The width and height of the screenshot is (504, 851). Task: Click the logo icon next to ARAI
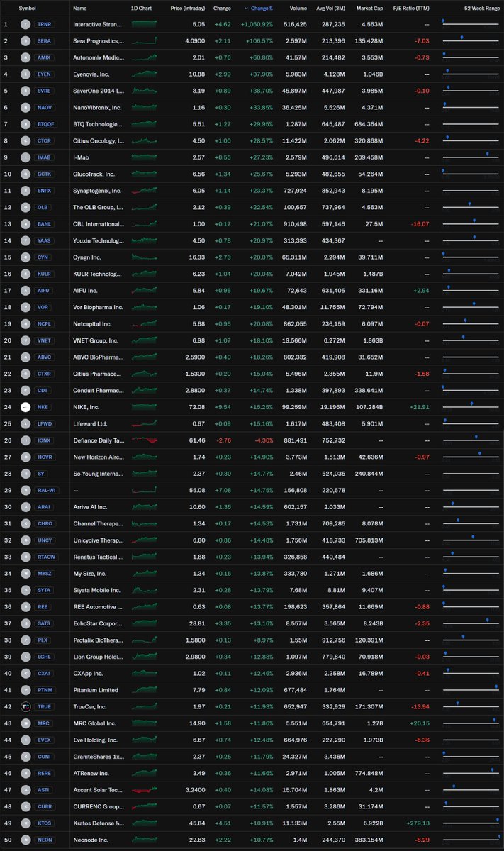point(26,507)
